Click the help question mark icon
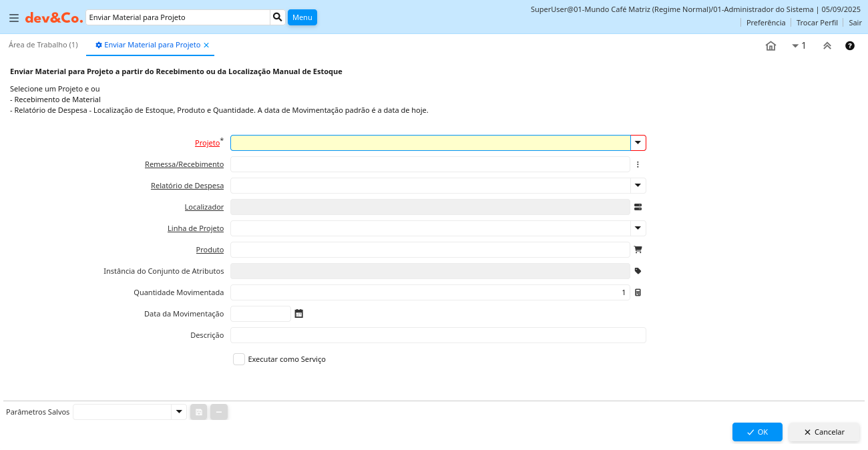This screenshot has width=868, height=450. tap(850, 46)
